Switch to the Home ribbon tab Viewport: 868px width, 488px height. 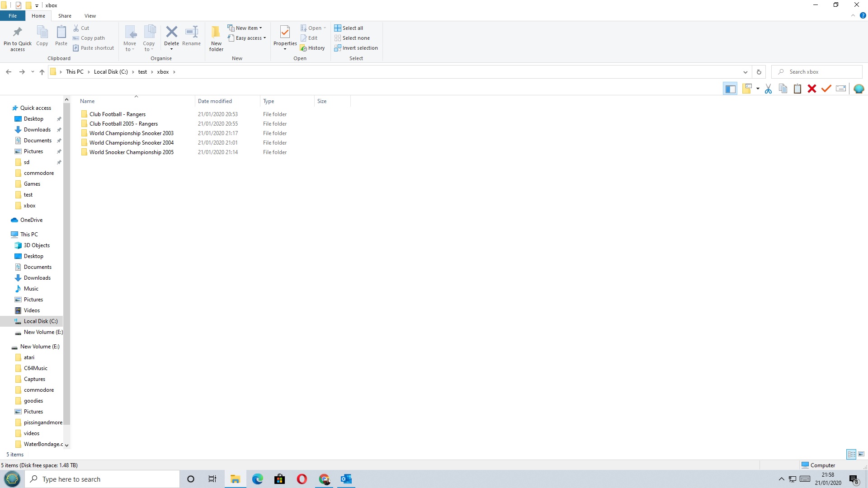click(38, 16)
